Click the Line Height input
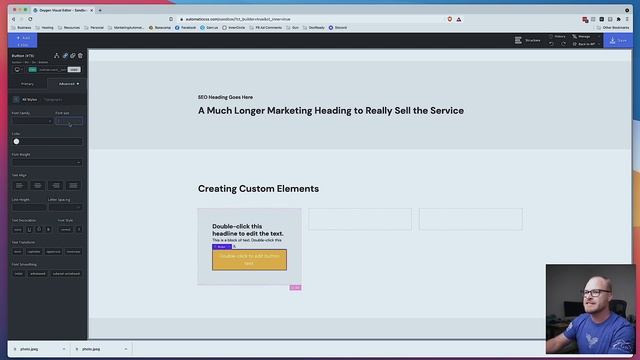 pyautogui.click(x=29, y=207)
